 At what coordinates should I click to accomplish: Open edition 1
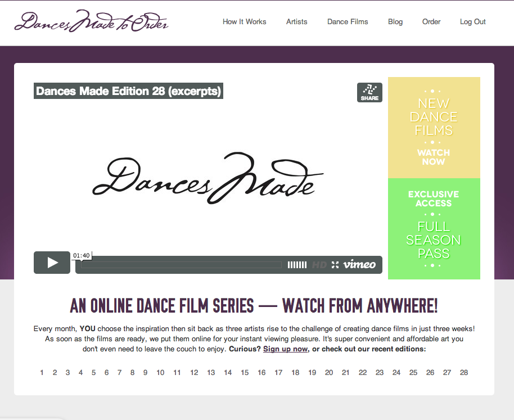(42, 373)
